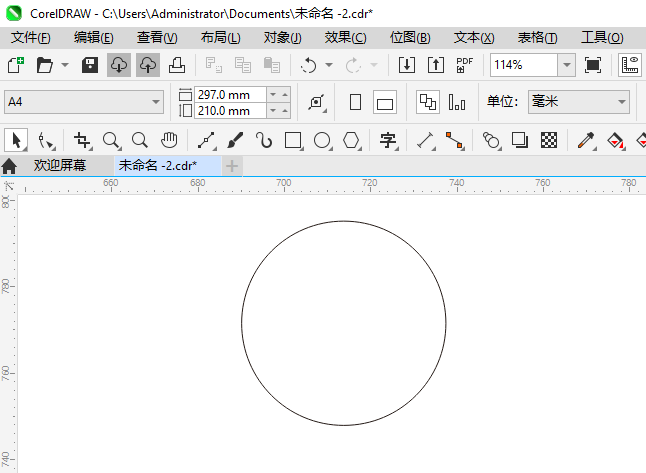Click the Export icon
Viewport: 646px width, 473px height.
point(436,65)
